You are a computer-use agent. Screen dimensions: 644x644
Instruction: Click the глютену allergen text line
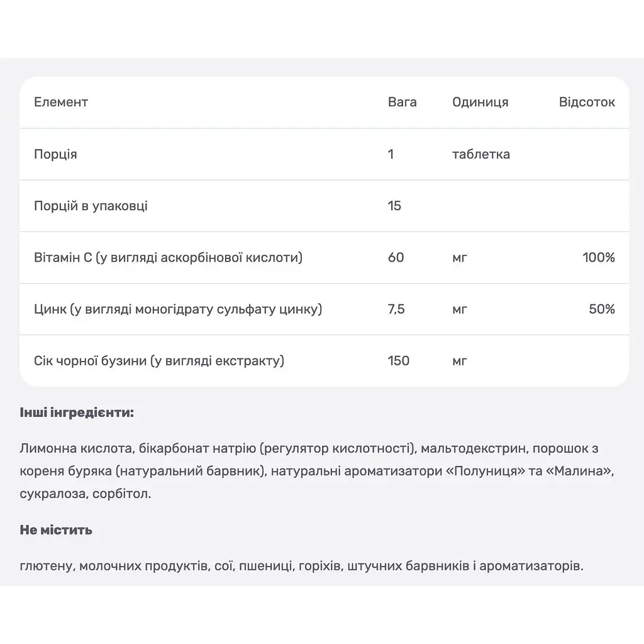(301, 566)
